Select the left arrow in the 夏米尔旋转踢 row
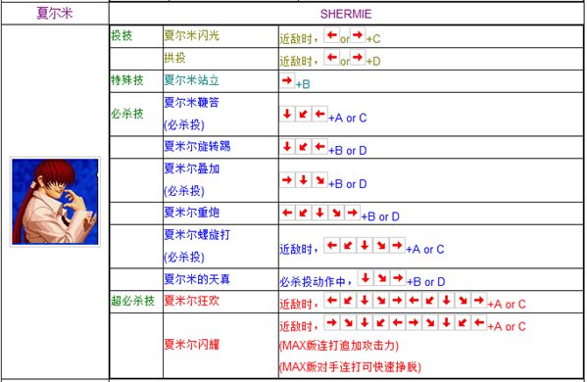The width and height of the screenshot is (588, 382). pyautogui.click(x=319, y=147)
